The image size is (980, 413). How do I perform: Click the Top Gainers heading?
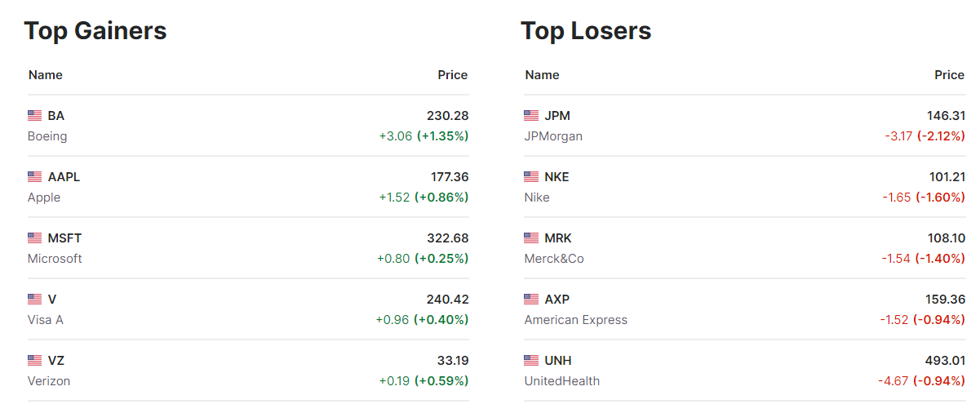(95, 31)
